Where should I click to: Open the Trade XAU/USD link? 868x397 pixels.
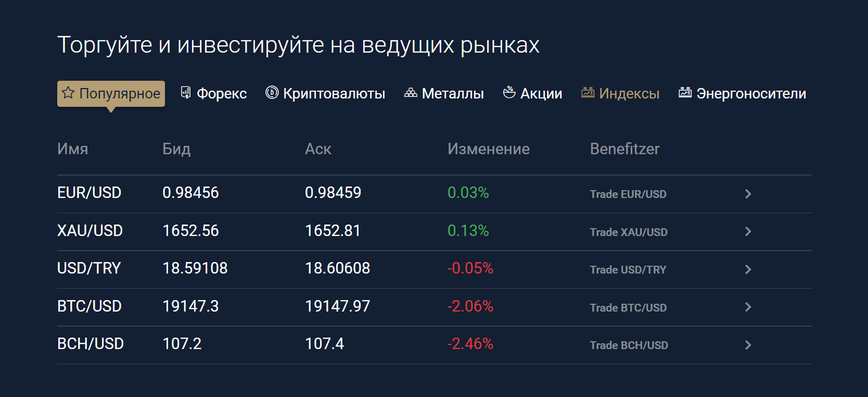click(x=629, y=232)
